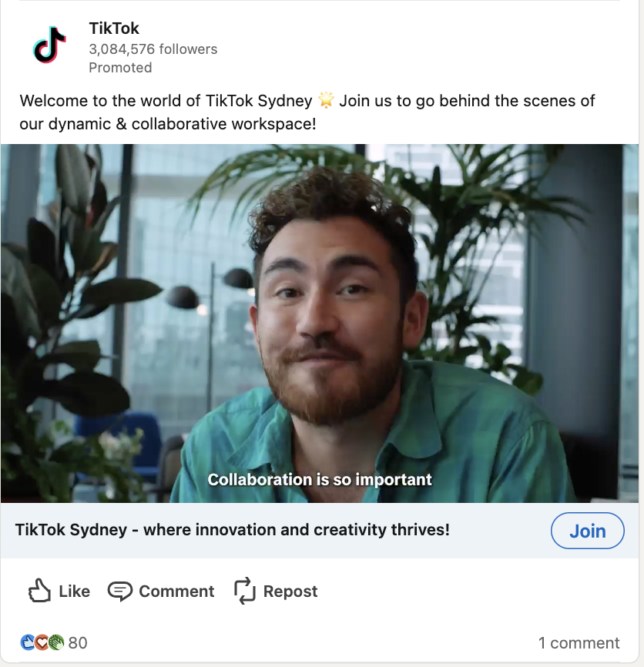This screenshot has height=667, width=644.
Task: Play the video of the man in the green shirt
Action: (320, 323)
